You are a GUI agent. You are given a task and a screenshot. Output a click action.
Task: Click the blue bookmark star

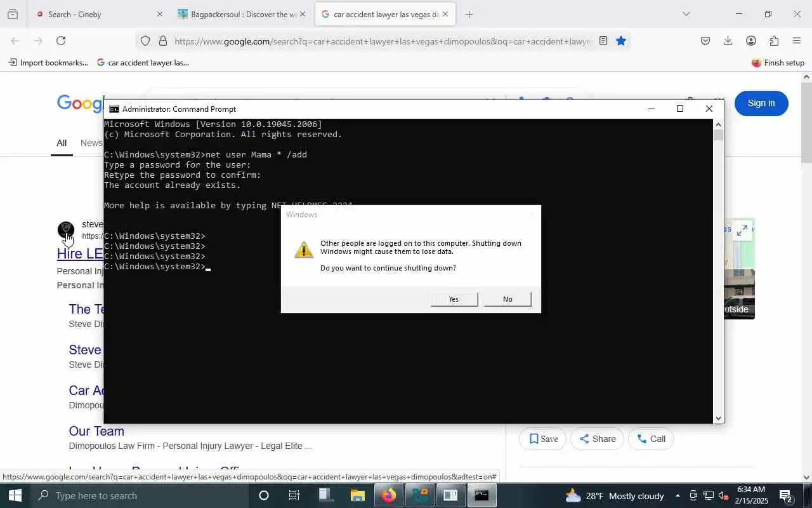click(621, 41)
